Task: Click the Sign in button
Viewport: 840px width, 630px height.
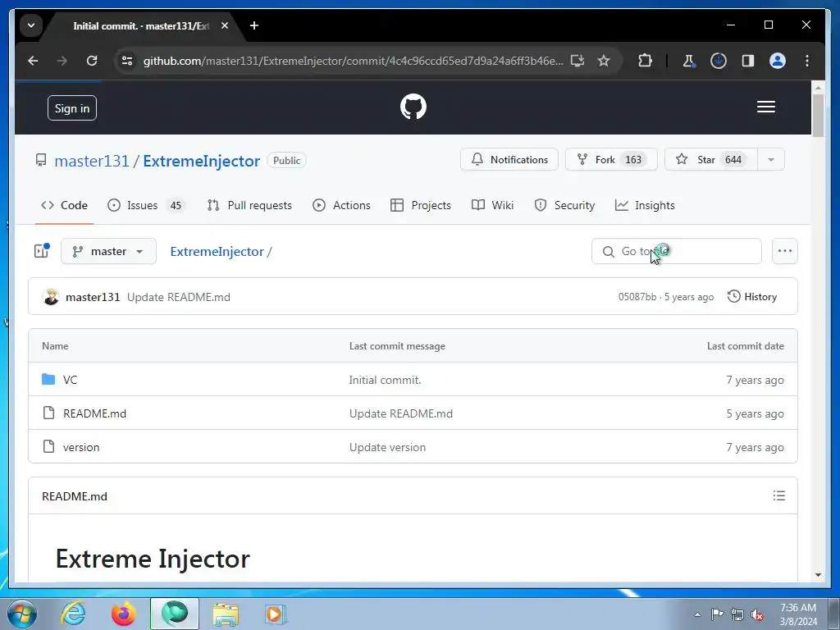Action: click(x=72, y=108)
